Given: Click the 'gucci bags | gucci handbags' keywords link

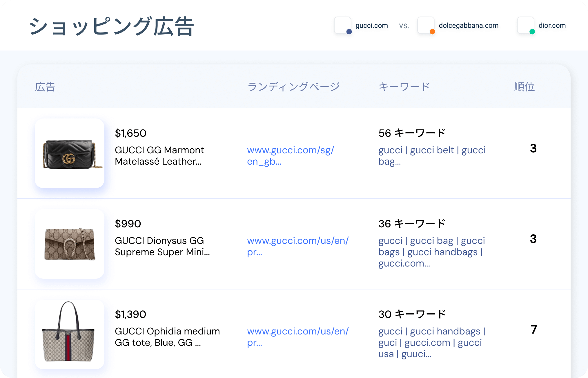Looking at the screenshot, I should click(432, 252).
